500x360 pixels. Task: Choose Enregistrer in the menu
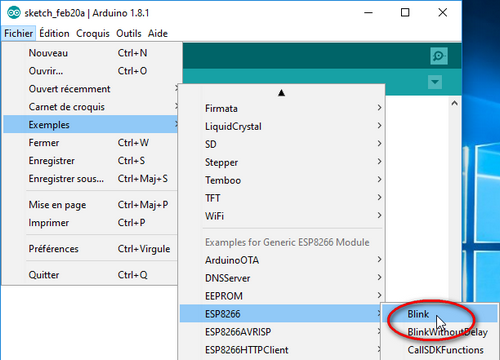coord(90,161)
